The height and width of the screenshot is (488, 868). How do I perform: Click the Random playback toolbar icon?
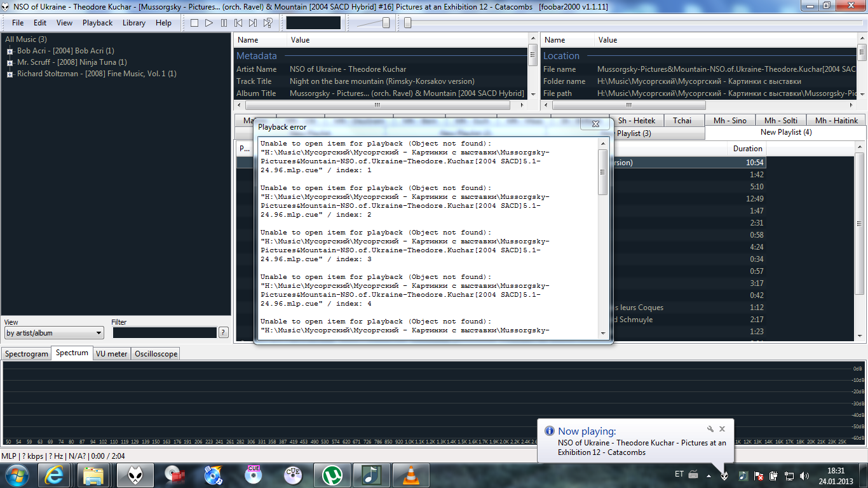coord(268,23)
